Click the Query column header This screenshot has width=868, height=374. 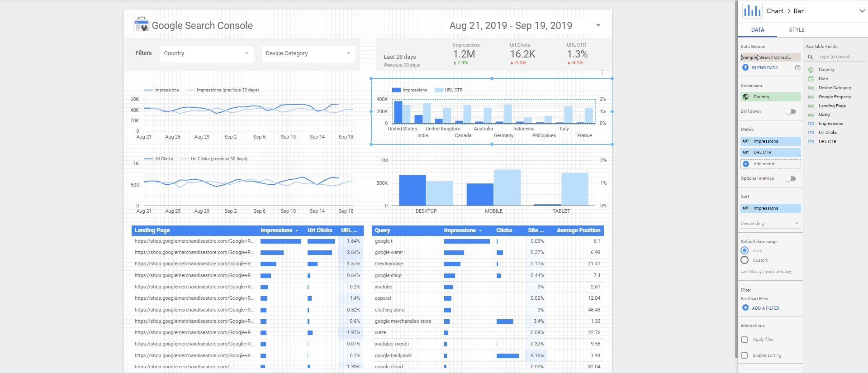tap(382, 230)
